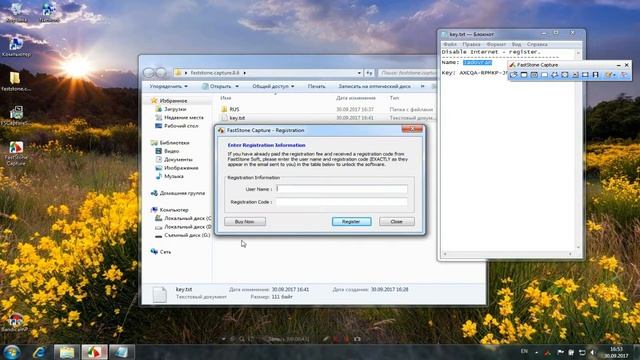Click the Key line in Notepad

coord(474,73)
